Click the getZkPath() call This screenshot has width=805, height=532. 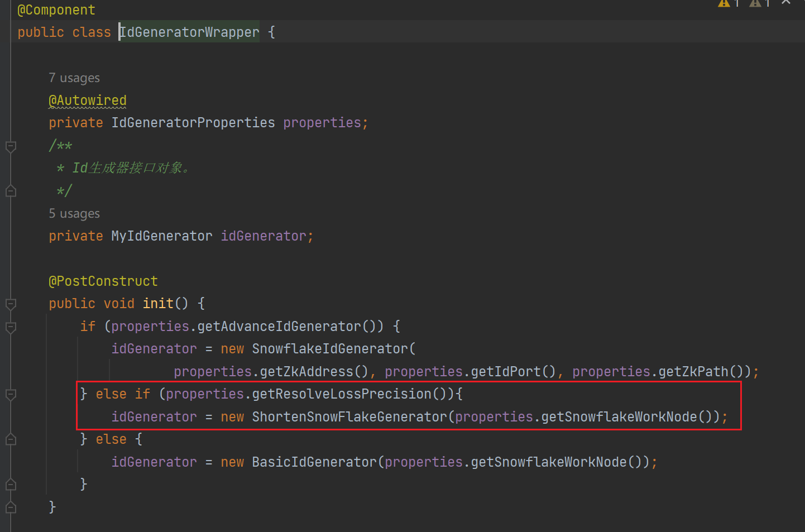[x=701, y=372]
